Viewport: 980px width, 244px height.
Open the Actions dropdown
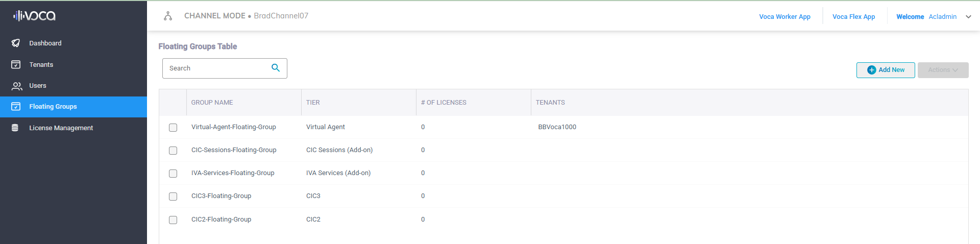click(942, 70)
